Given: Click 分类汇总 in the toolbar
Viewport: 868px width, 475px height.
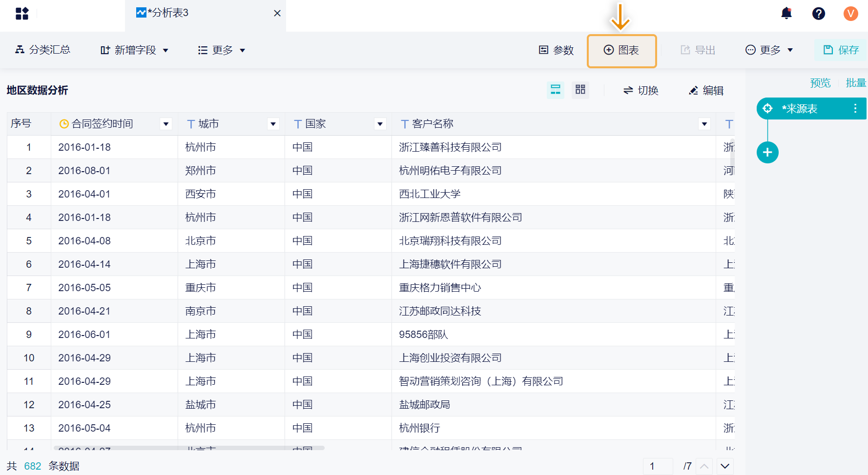Looking at the screenshot, I should point(43,50).
